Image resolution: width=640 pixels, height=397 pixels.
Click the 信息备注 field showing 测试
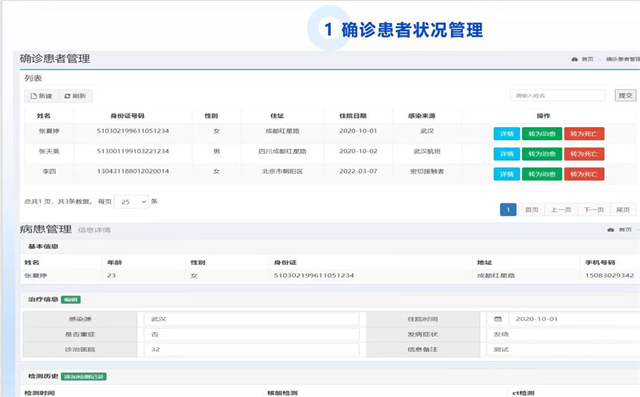tap(563, 349)
